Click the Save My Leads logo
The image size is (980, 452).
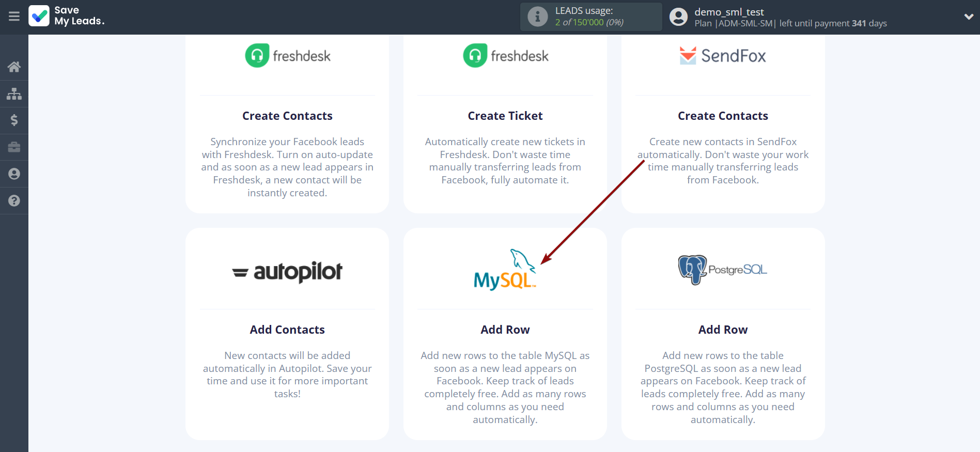tap(67, 16)
